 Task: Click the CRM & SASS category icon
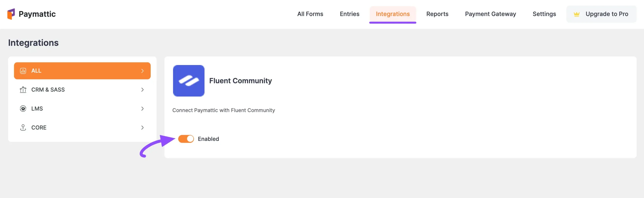tap(23, 90)
